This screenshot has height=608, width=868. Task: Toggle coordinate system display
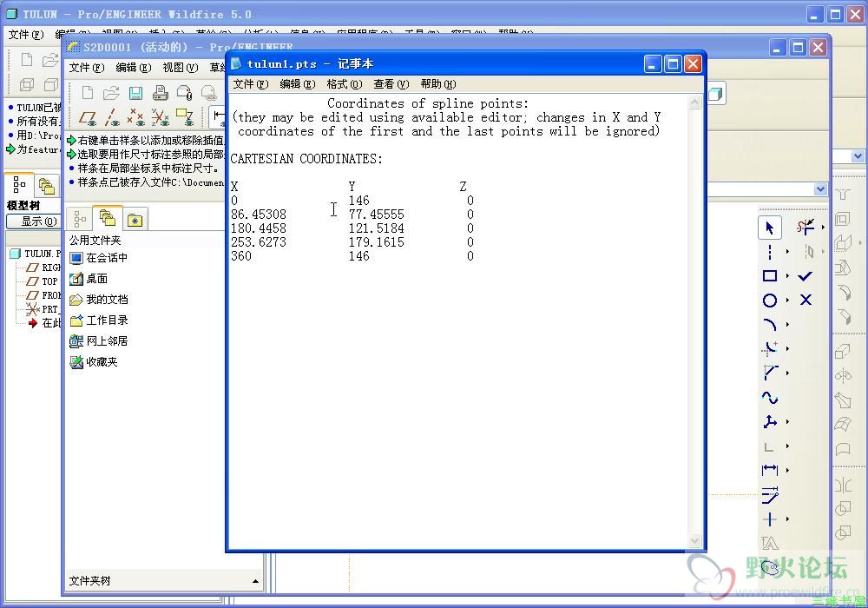click(x=160, y=117)
